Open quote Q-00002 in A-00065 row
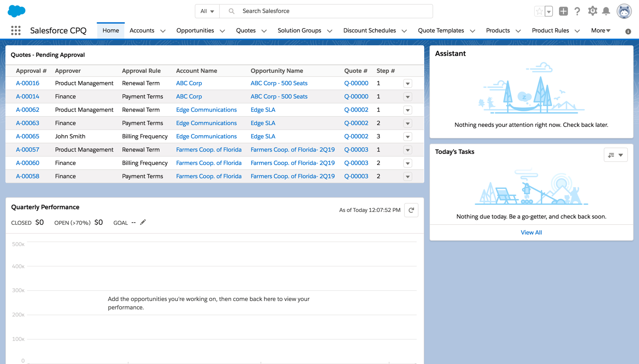Viewport: 639px width, 364px height. point(356,137)
